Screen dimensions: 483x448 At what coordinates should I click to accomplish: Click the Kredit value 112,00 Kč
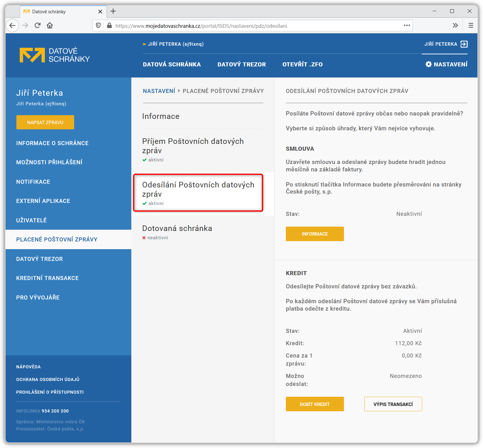[x=408, y=343]
